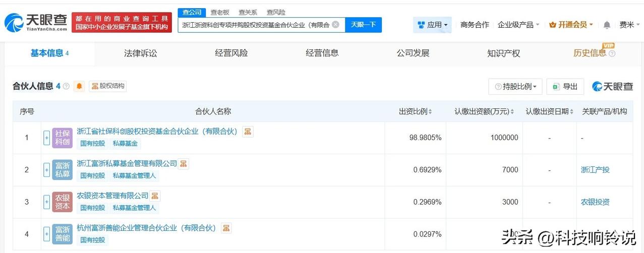Click the notification bell in header

click(607, 25)
